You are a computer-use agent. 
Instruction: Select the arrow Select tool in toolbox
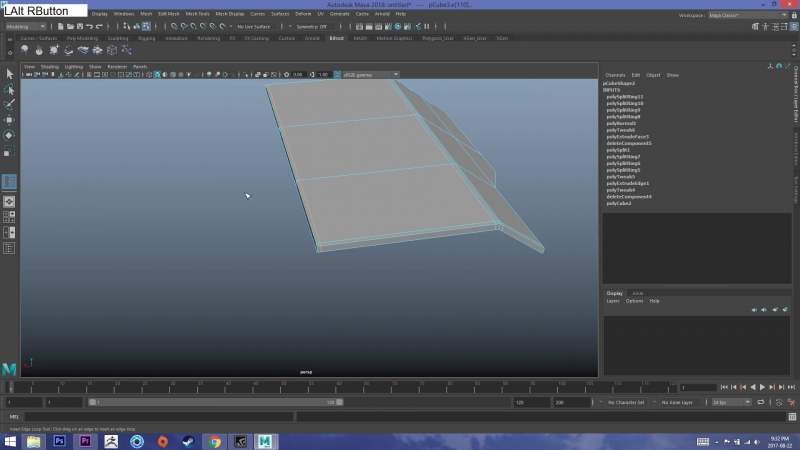tap(9, 74)
